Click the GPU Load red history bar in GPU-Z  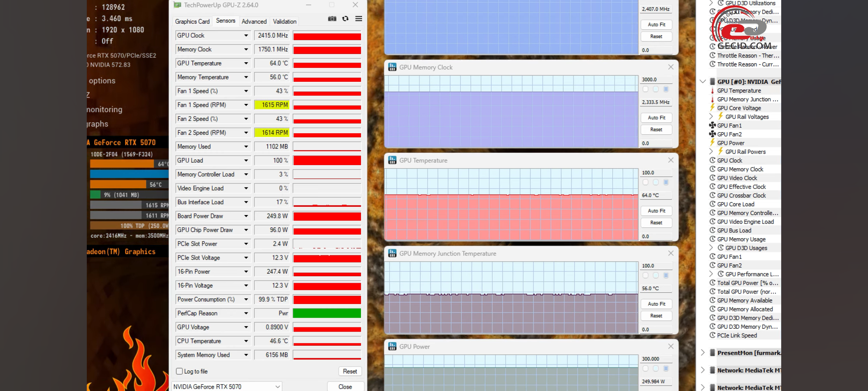click(327, 160)
